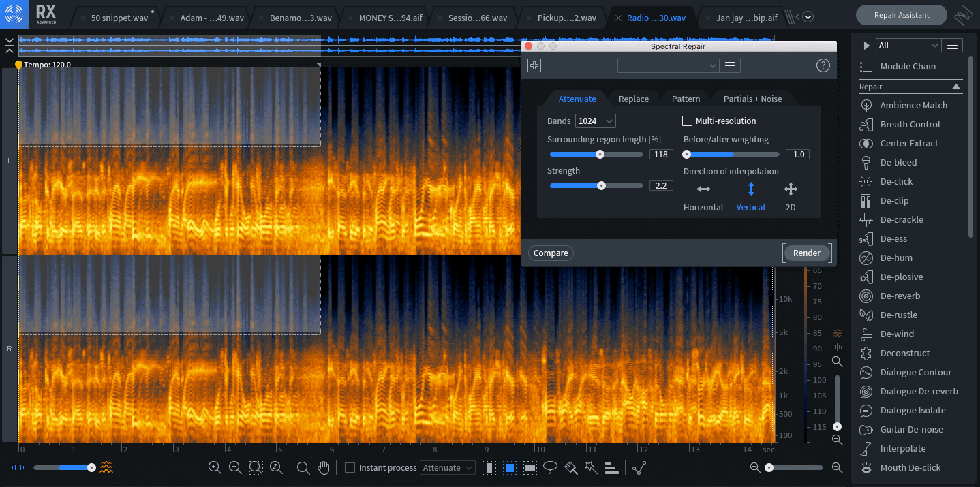The width and height of the screenshot is (980, 487).
Task: Open the All module filter dropdown
Action: click(x=908, y=46)
